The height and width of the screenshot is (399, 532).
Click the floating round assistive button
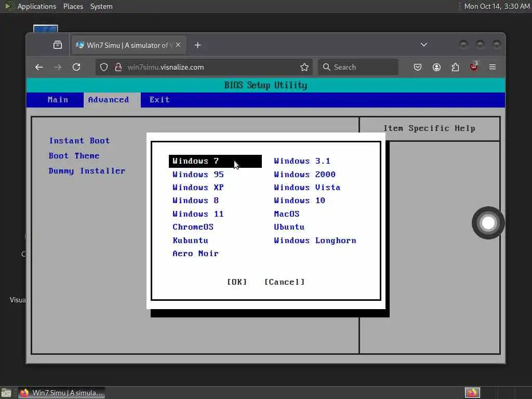tap(488, 223)
